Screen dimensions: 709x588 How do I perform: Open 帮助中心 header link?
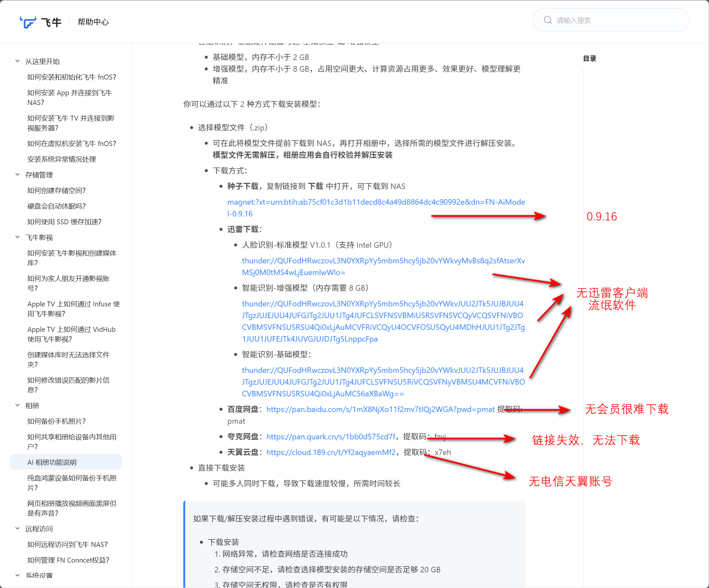point(93,22)
